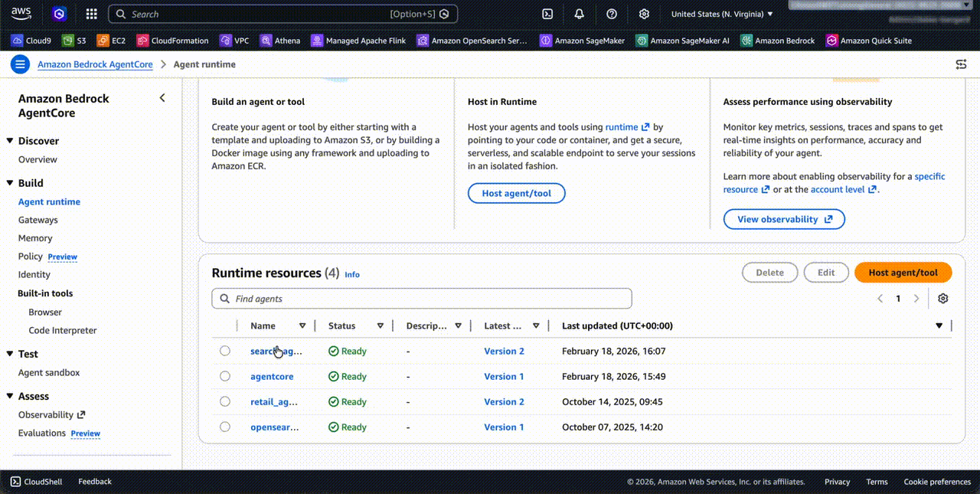The width and height of the screenshot is (980, 494).
Task: Open Memory in the sidebar
Action: (x=35, y=238)
